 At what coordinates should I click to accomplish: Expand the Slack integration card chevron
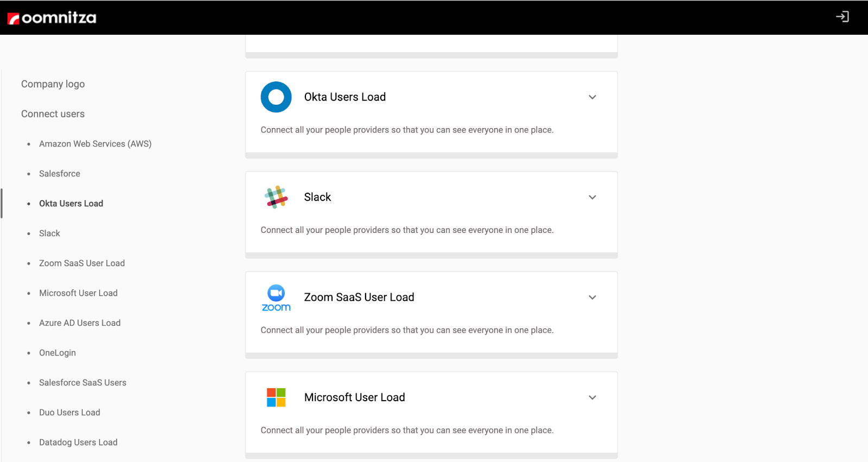tap(592, 197)
